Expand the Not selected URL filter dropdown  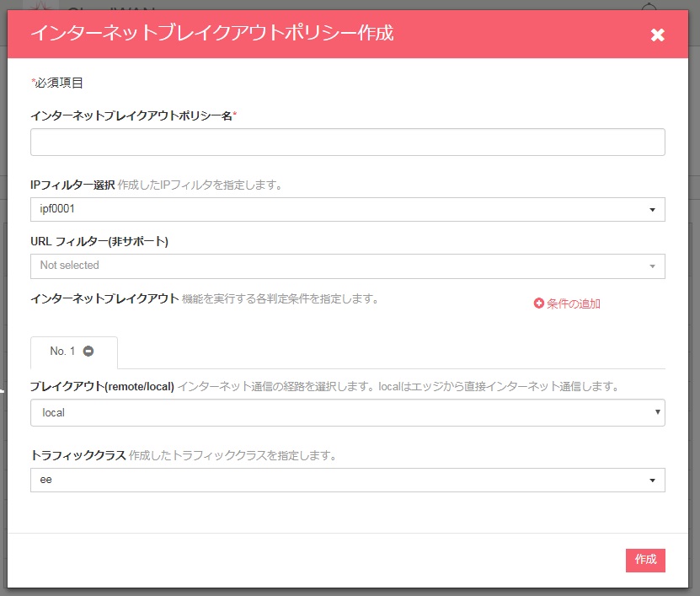tap(337, 266)
